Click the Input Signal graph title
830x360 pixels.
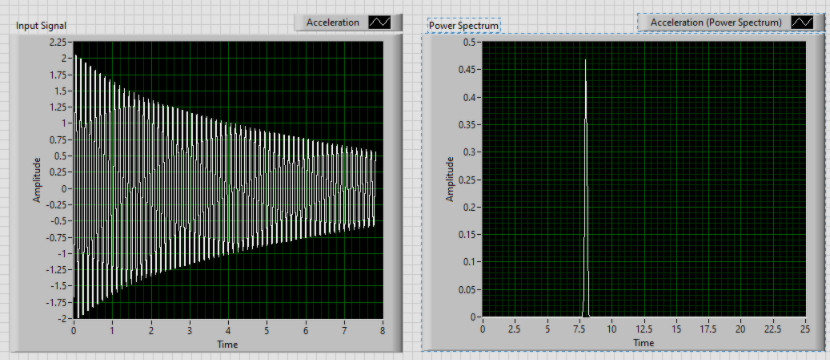coord(41,25)
